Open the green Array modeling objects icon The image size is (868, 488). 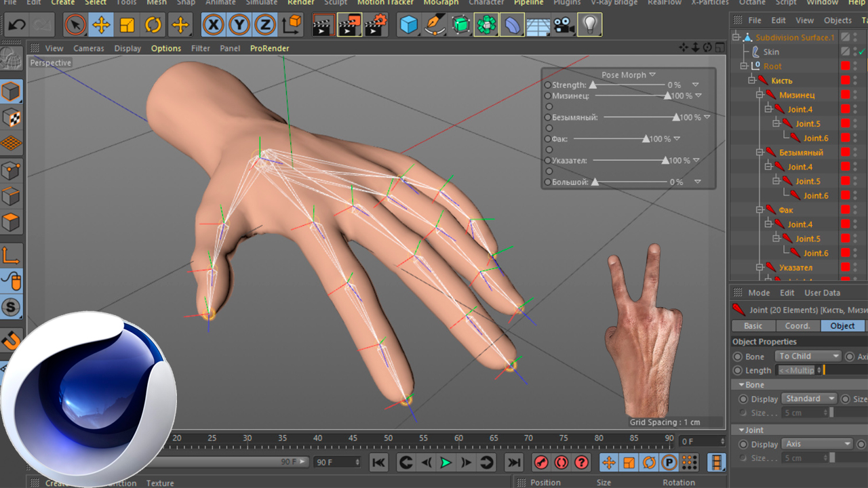[x=486, y=26]
